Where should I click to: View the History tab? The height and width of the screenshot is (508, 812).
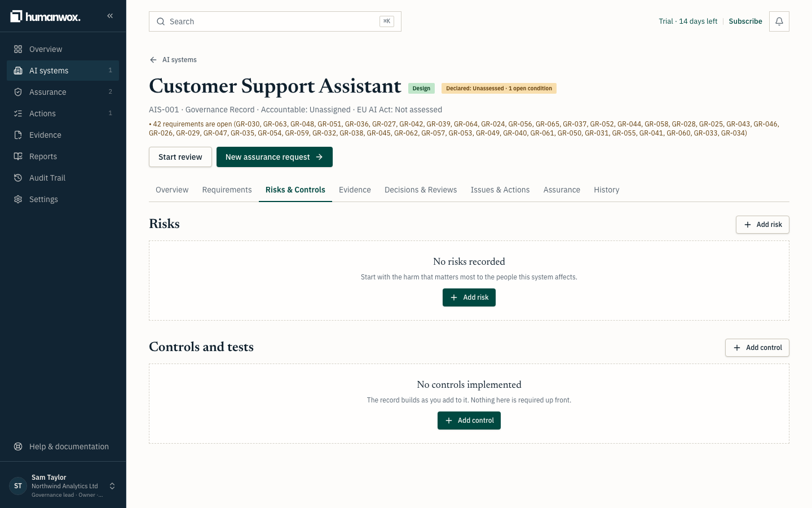607,190
